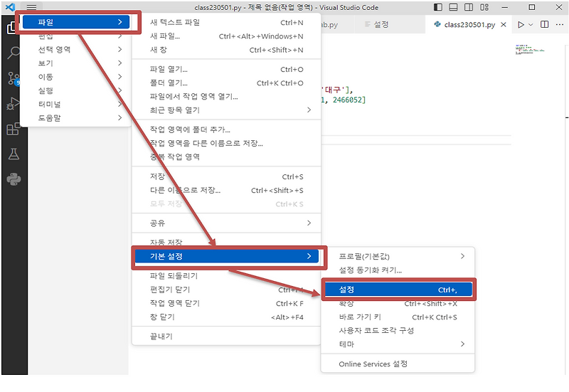This screenshot has height=392, width=569.
Task: Expand the 테마 submenu
Action: click(x=398, y=344)
